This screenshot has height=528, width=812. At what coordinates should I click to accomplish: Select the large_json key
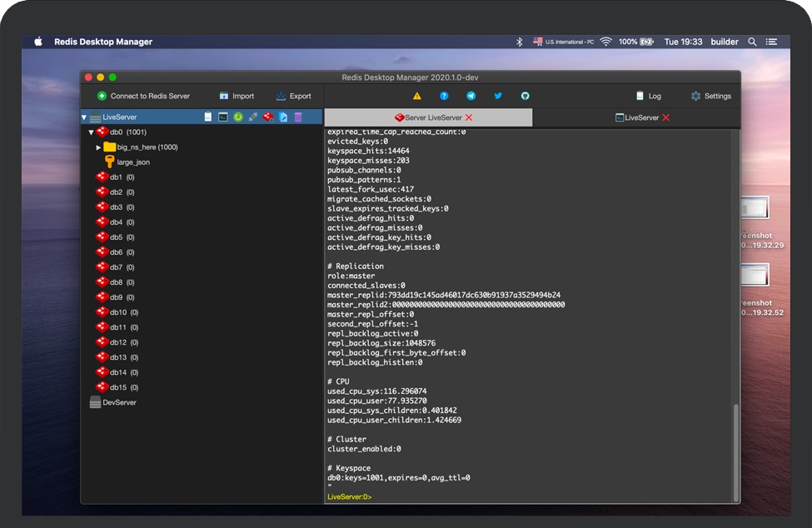[x=132, y=162]
